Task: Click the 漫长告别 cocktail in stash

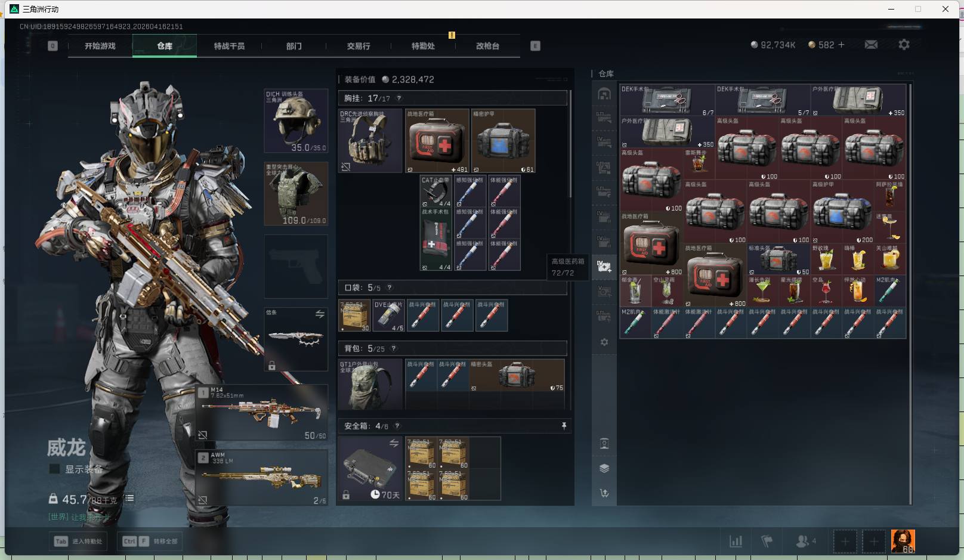Action: [x=762, y=291]
